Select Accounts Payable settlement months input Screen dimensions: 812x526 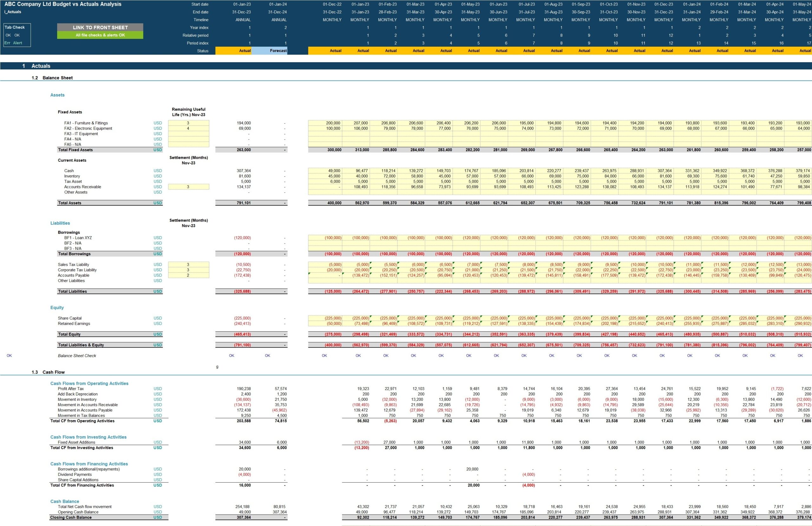pos(188,275)
